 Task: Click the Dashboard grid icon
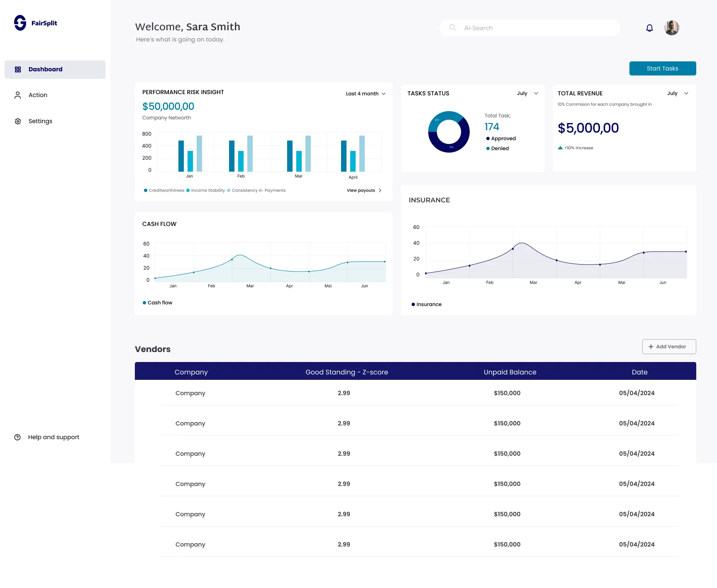(x=18, y=70)
